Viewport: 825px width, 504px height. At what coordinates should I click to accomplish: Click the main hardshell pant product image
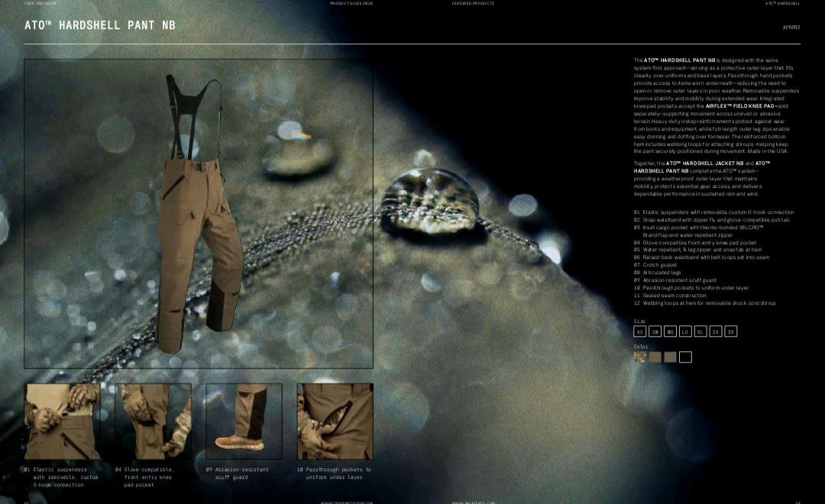point(199,214)
